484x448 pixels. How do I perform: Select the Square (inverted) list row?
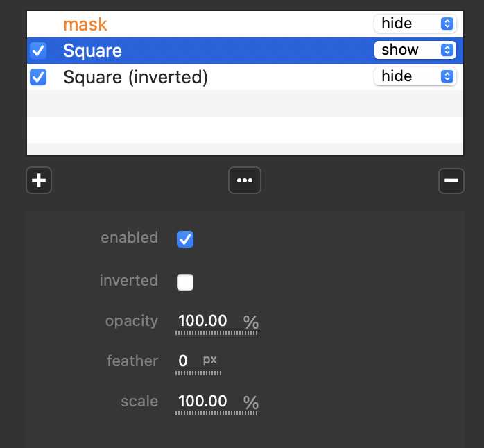tap(277, 77)
